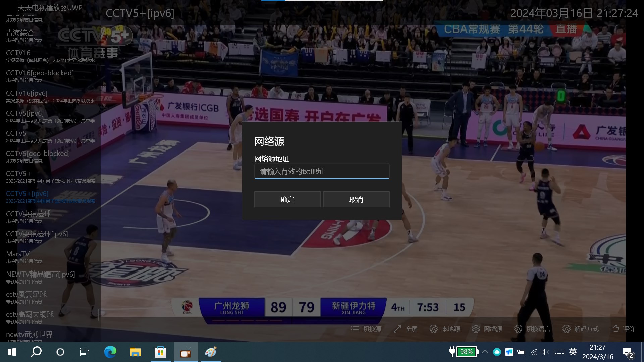
Task: Click the 网络源地址 text input field
Action: point(322,171)
